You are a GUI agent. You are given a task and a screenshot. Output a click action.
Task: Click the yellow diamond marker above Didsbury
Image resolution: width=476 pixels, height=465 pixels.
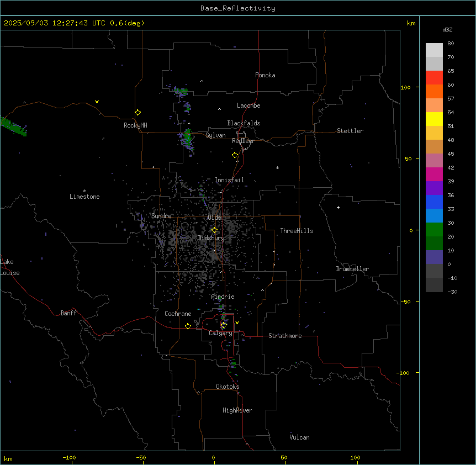click(x=215, y=230)
